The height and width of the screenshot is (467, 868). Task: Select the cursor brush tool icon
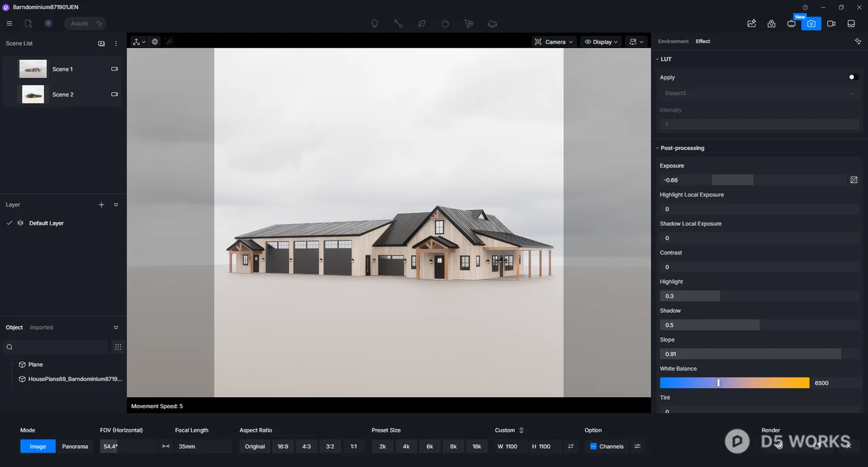tap(469, 24)
